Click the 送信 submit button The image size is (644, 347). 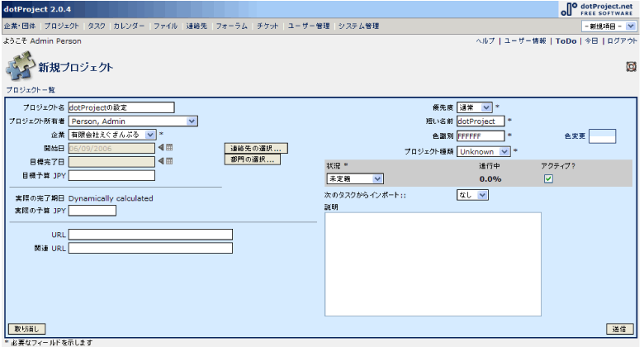[620, 329]
